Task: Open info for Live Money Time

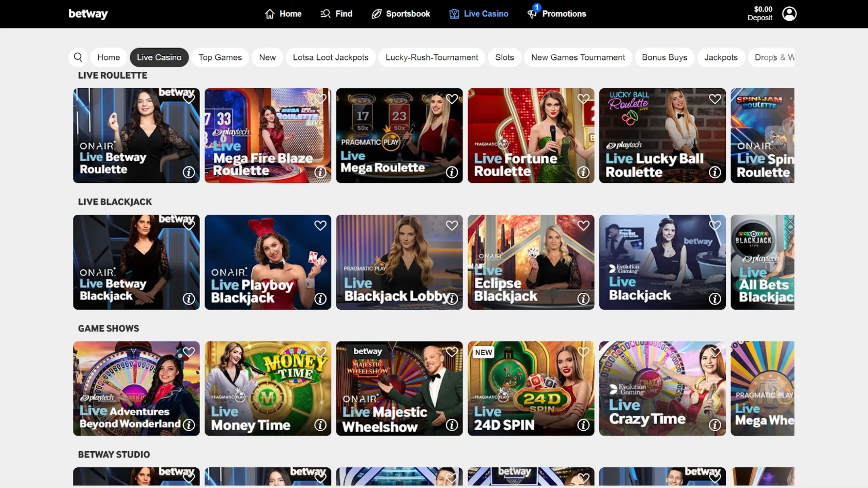Action: 320,426
